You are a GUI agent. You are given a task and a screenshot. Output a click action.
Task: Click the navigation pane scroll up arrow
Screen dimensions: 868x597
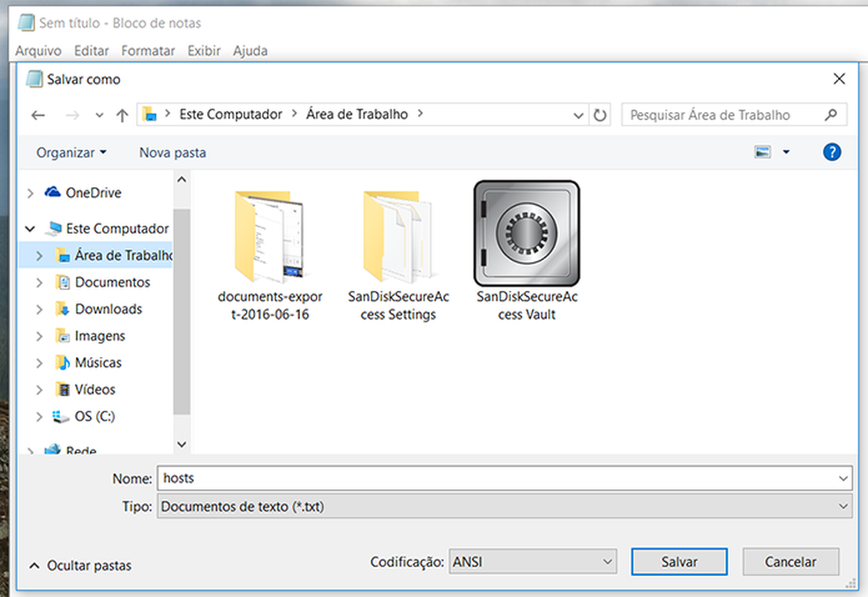pos(182,180)
